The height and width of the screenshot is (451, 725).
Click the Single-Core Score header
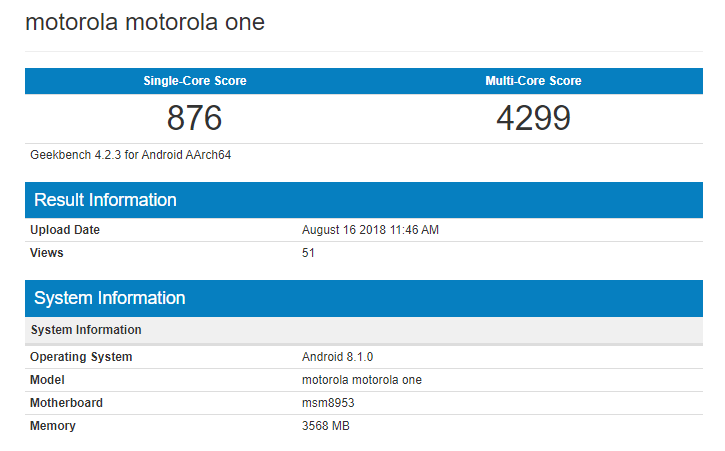click(195, 81)
